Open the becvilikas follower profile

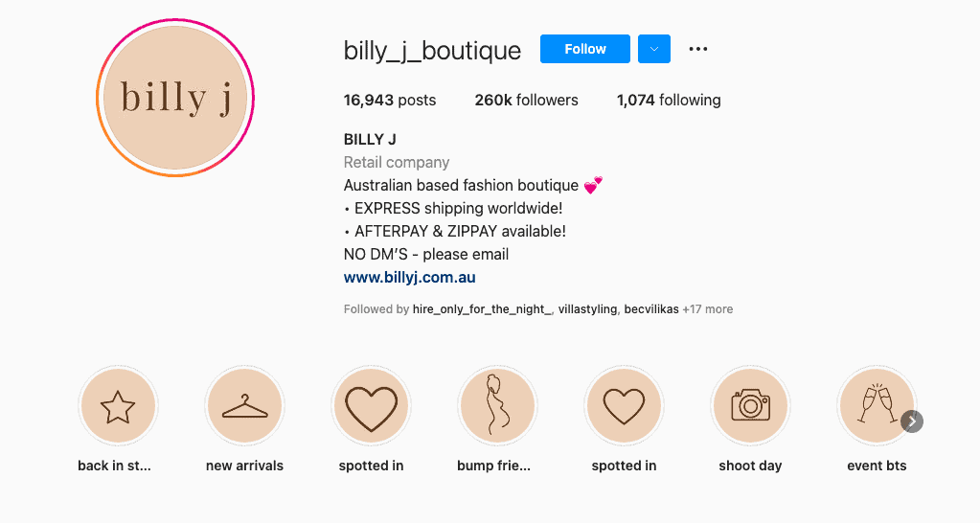coord(650,309)
